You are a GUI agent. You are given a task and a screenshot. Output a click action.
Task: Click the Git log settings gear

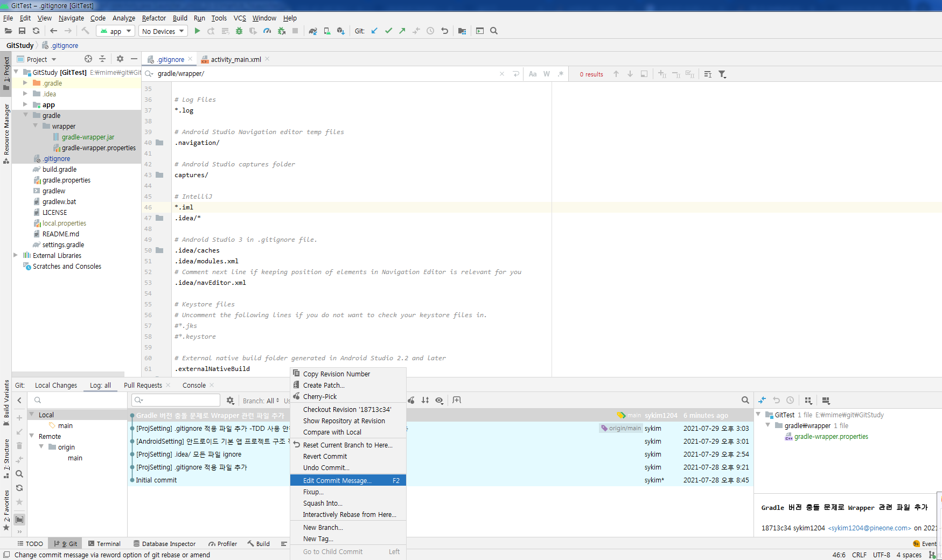point(231,400)
